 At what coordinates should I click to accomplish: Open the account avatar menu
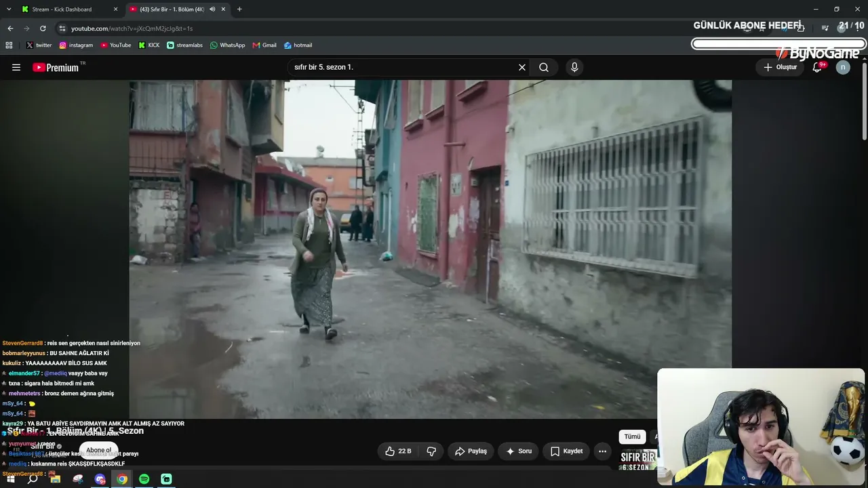(x=843, y=67)
